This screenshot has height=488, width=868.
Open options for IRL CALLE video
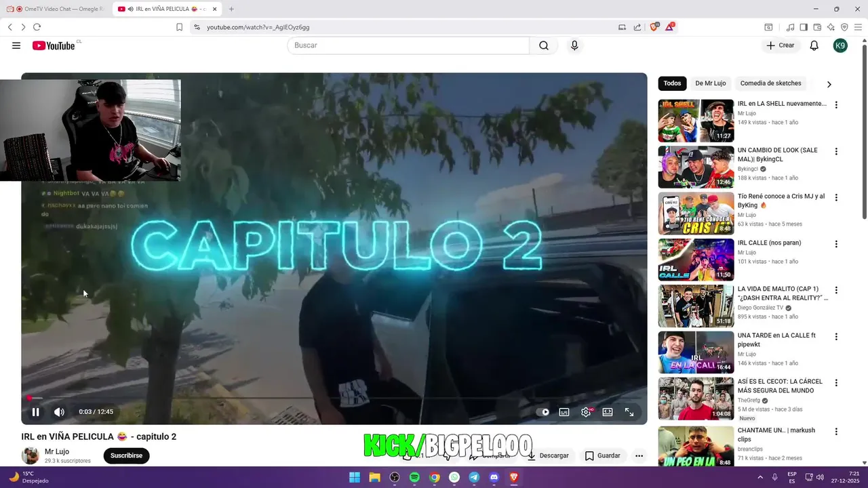(x=836, y=244)
